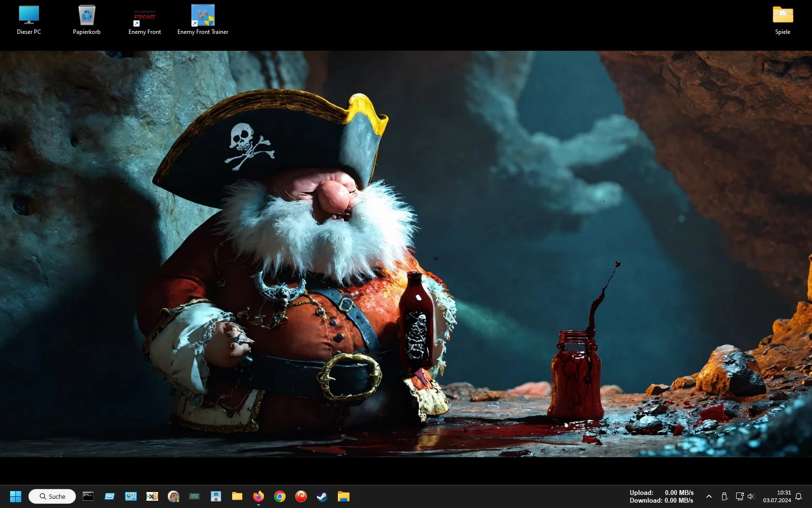This screenshot has height=508, width=812.
Task: Switch to Firefox in the taskbar
Action: pos(258,496)
